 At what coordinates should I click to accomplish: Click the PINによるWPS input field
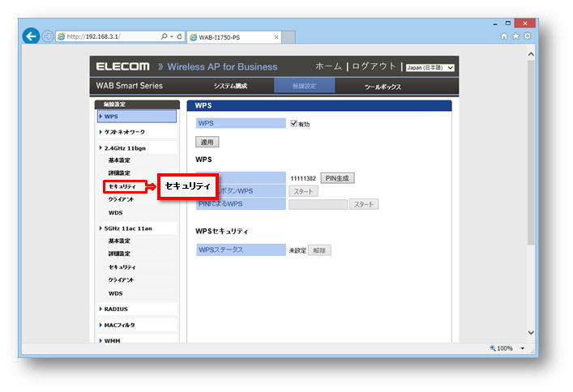coord(318,204)
